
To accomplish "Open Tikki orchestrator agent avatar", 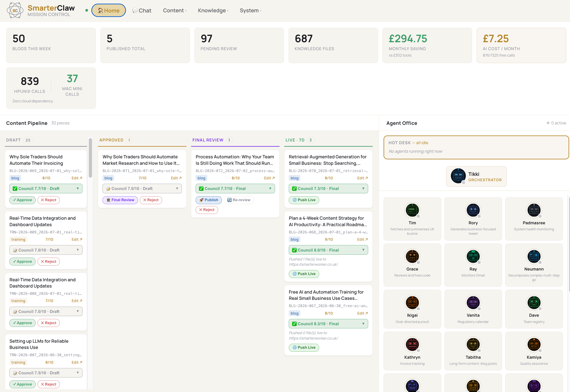I will (x=458, y=176).
